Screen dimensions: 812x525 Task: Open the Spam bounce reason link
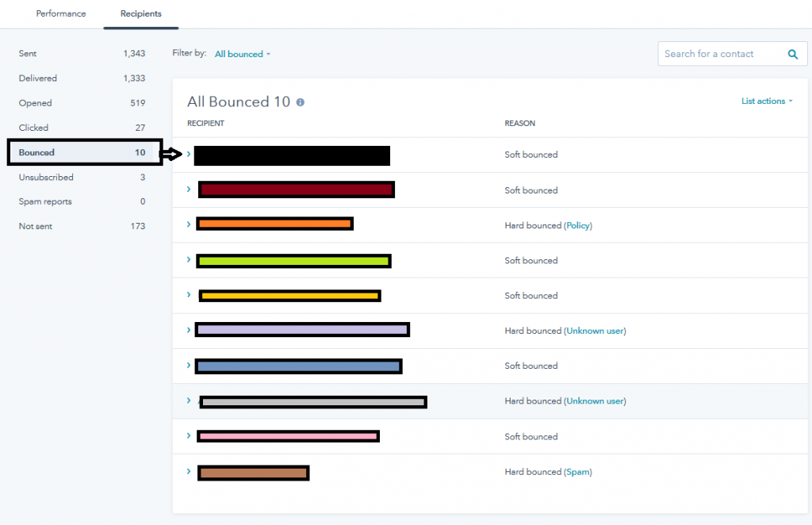coord(577,472)
